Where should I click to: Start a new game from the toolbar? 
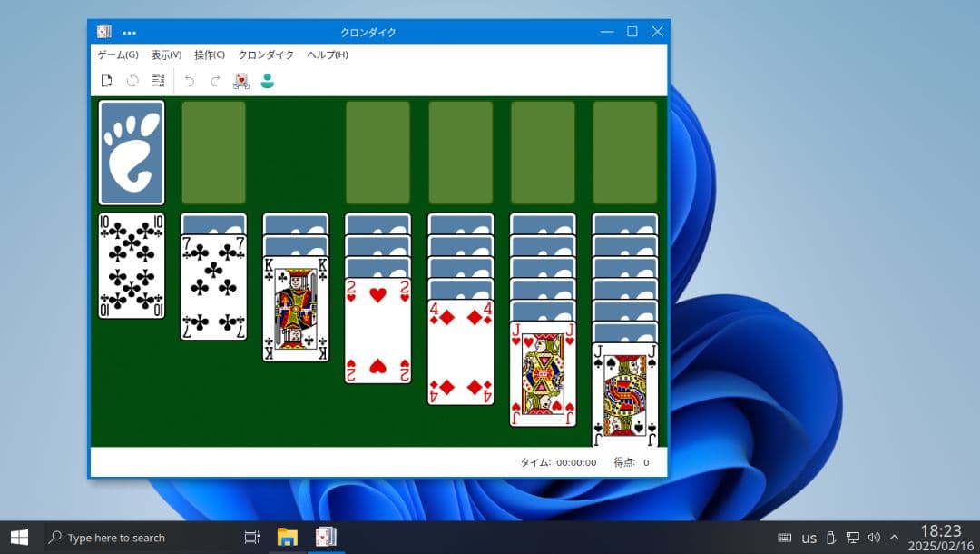tap(106, 80)
